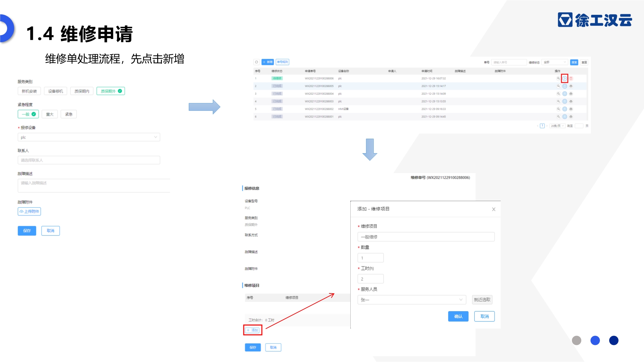This screenshot has height=362, width=644.
Task: Click the 搜索 search button
Action: [x=574, y=62]
